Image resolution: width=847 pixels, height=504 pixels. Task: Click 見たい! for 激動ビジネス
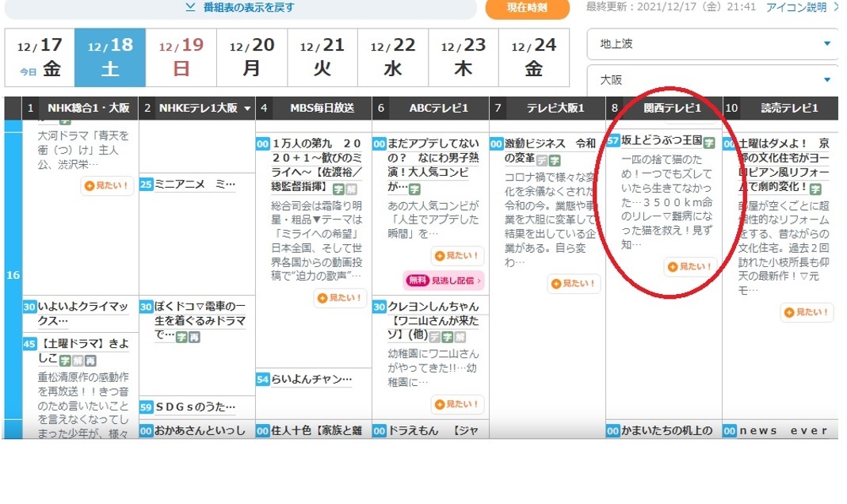pos(574,284)
